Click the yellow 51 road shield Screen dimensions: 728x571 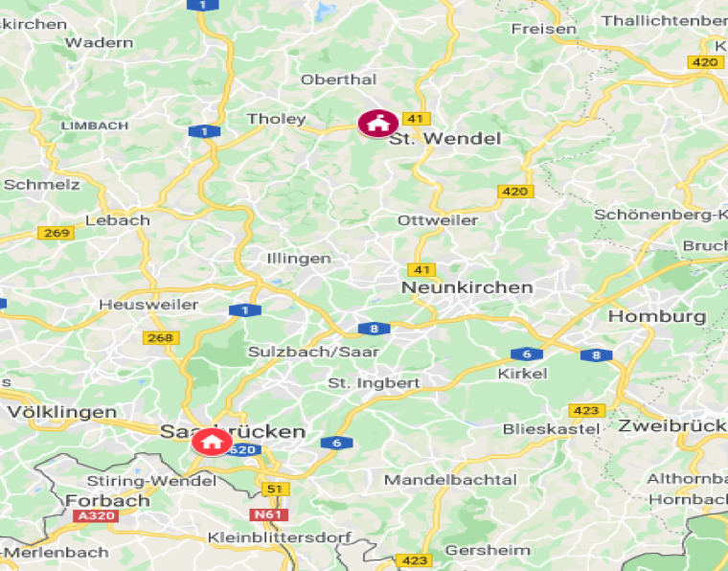(275, 489)
